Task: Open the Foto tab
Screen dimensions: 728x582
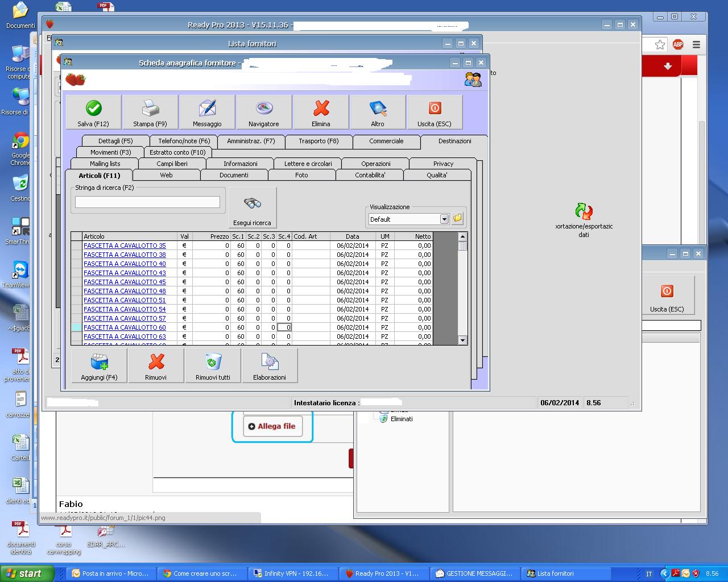Action: point(301,175)
